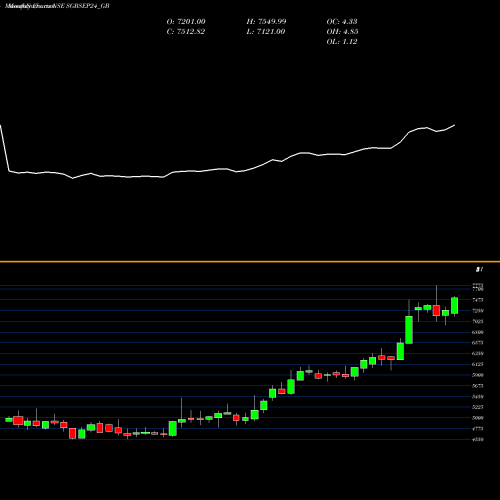Click the low value "L: 7121.00"
The width and height of the screenshot is (500, 500).
point(266,32)
